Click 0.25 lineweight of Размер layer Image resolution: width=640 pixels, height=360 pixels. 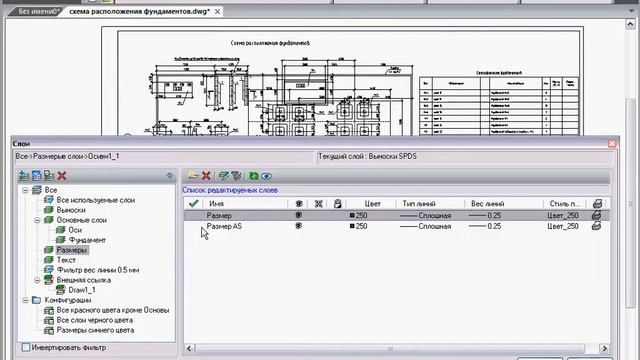(485, 215)
